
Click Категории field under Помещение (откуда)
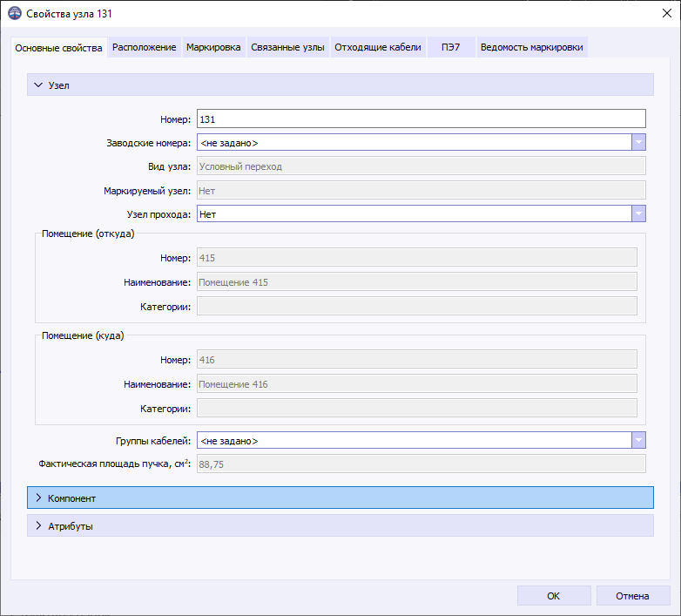tap(417, 307)
